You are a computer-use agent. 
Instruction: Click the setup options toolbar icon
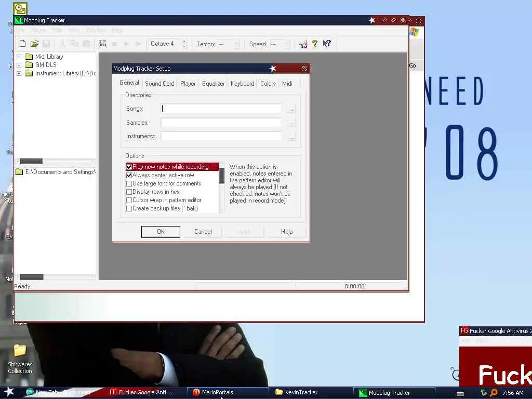click(x=303, y=44)
